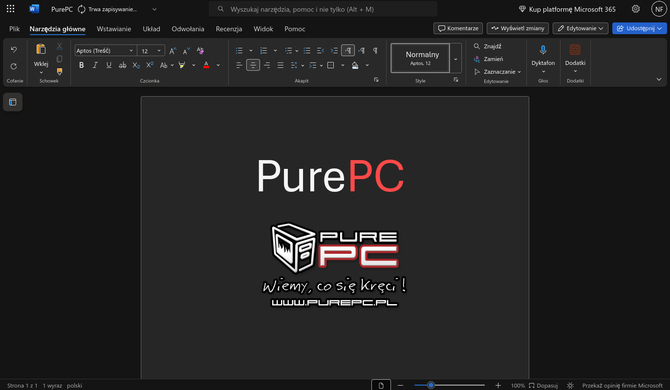
Task: Toggle dark mode sun icon in status bar
Action: tap(570, 385)
